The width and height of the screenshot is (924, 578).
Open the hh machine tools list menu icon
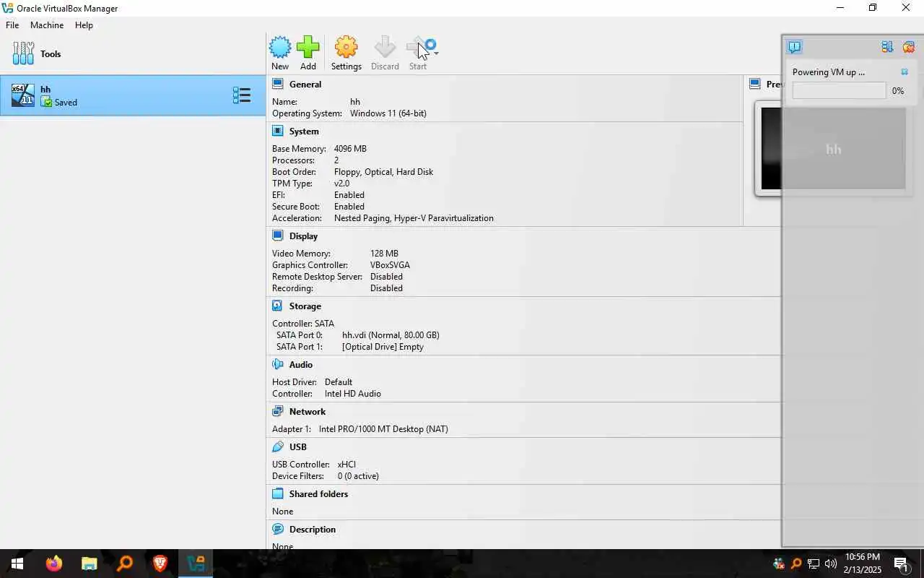coord(242,95)
